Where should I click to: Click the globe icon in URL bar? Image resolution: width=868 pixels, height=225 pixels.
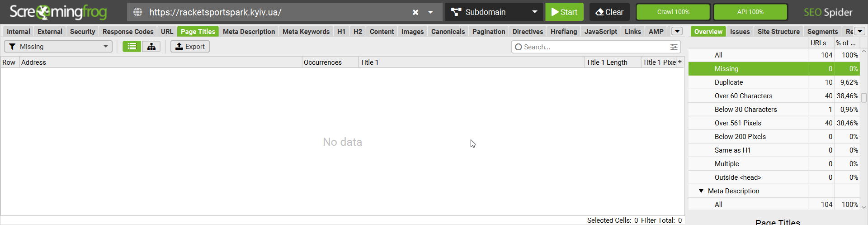[x=138, y=12]
